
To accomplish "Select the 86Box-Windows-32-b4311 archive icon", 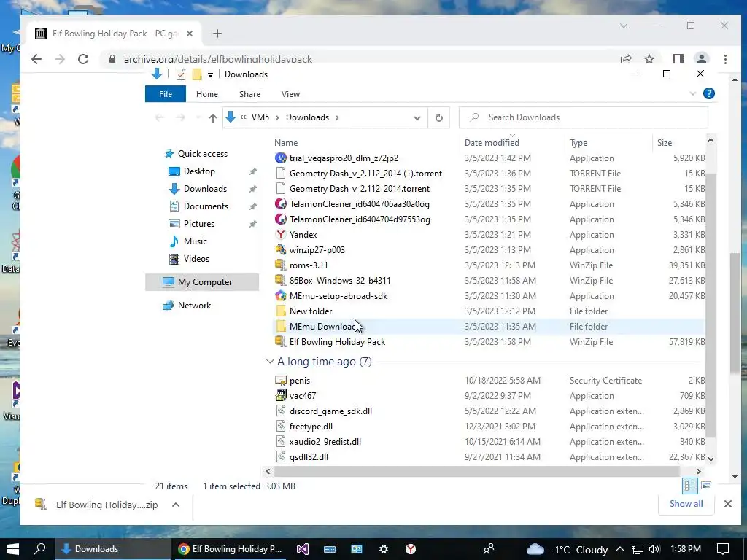I will [x=281, y=280].
